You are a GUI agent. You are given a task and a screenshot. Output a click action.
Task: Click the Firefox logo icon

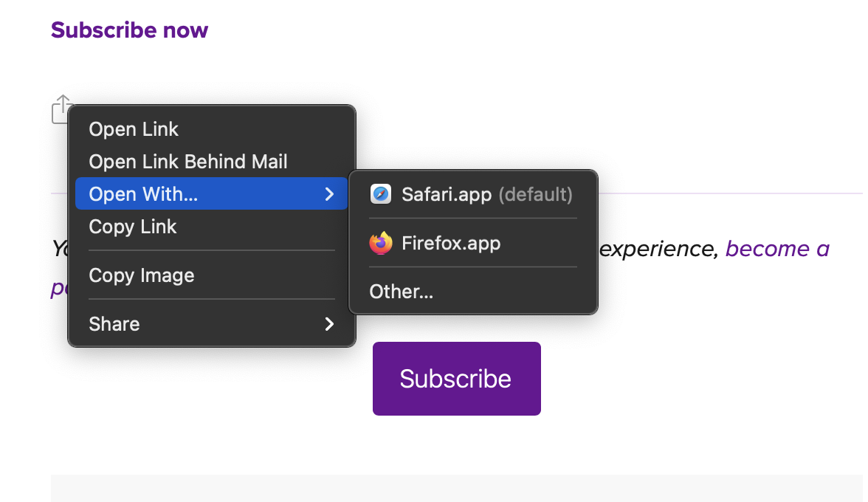pos(381,243)
